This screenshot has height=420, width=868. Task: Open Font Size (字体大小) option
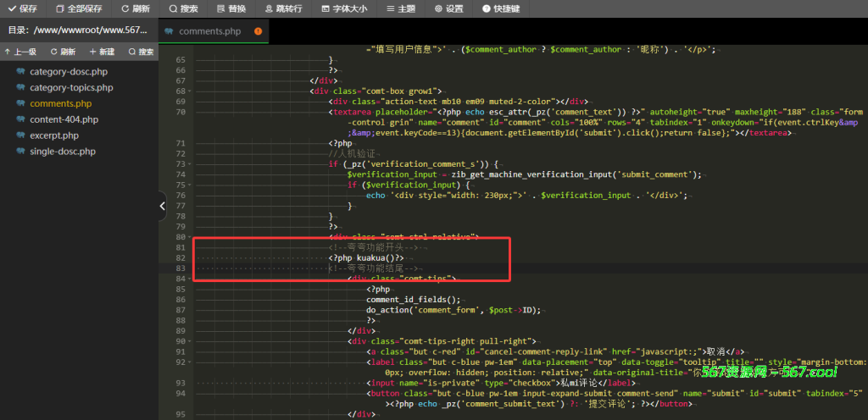344,8
